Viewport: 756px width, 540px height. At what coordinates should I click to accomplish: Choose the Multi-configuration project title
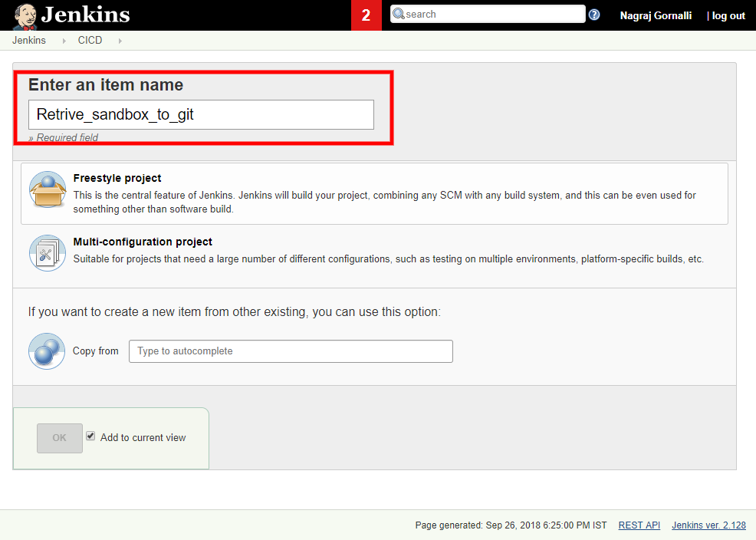point(143,242)
